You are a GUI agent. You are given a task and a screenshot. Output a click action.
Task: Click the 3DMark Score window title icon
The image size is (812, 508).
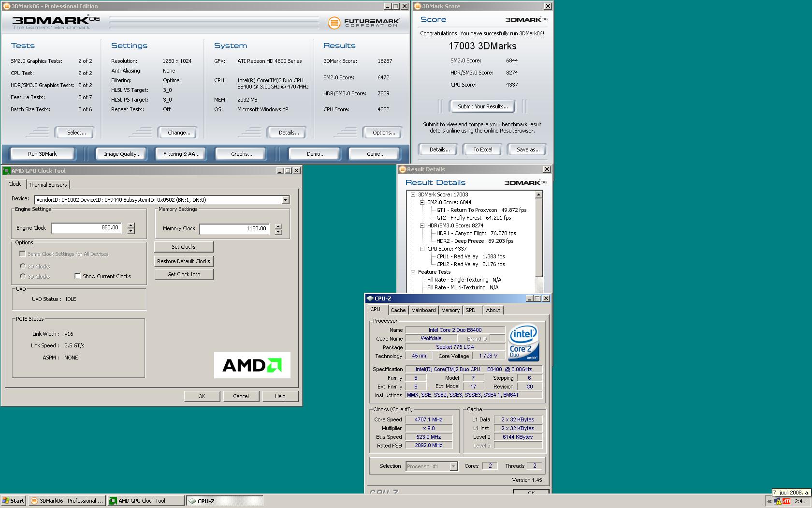[418, 6]
